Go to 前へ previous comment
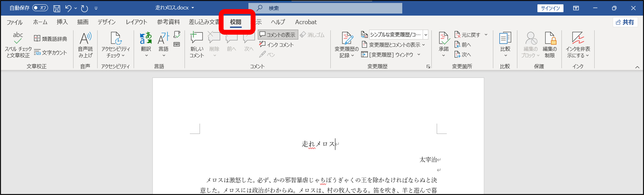The height and width of the screenshot is (195, 644). (232, 42)
